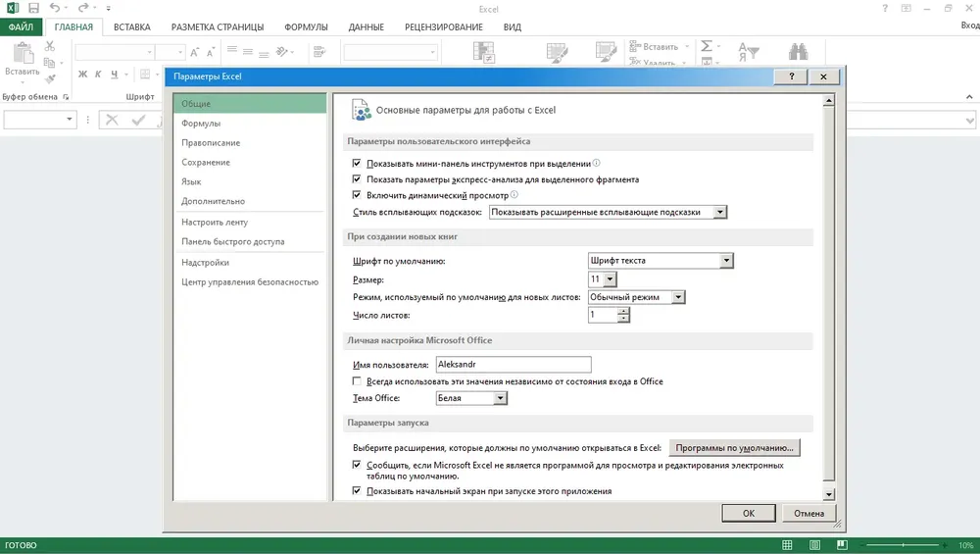The image size is (980, 554).
Task: Click Программы по умолчанию button
Action: coord(734,448)
